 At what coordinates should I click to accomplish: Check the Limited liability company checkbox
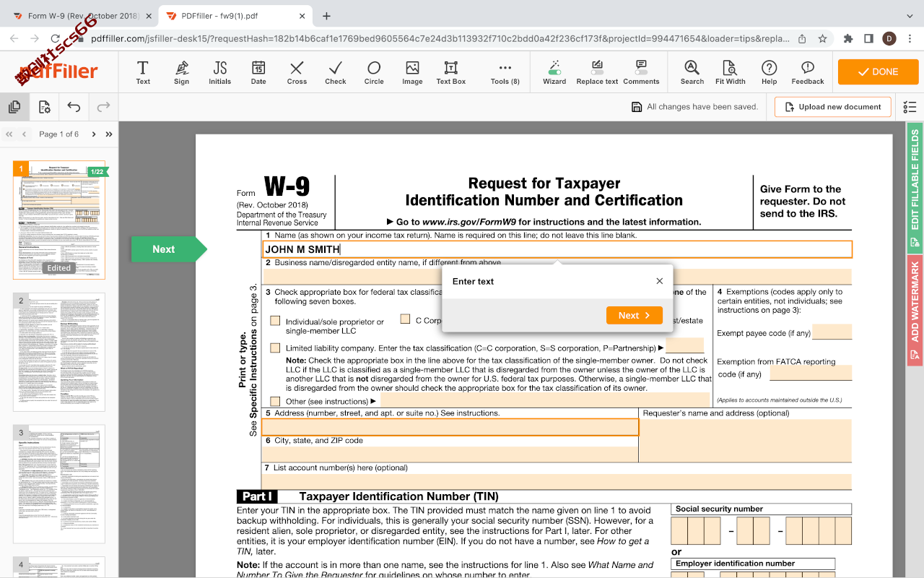[275, 348]
